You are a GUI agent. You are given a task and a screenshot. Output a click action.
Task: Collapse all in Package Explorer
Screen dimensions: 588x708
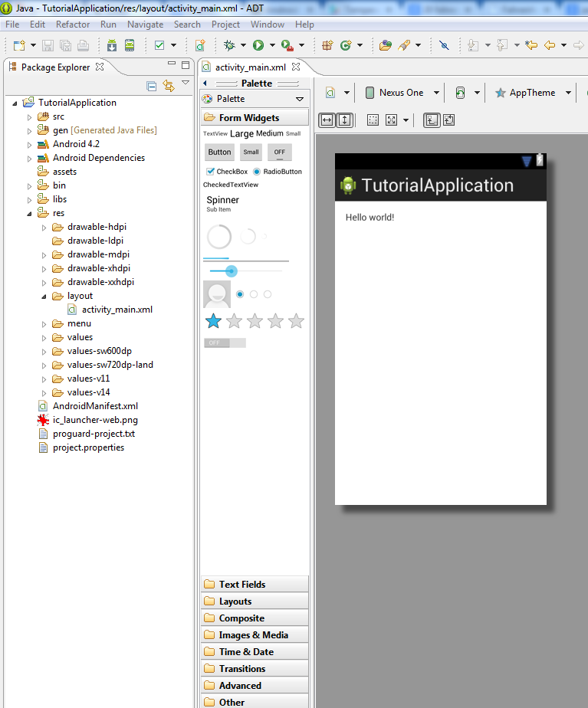[x=152, y=86]
